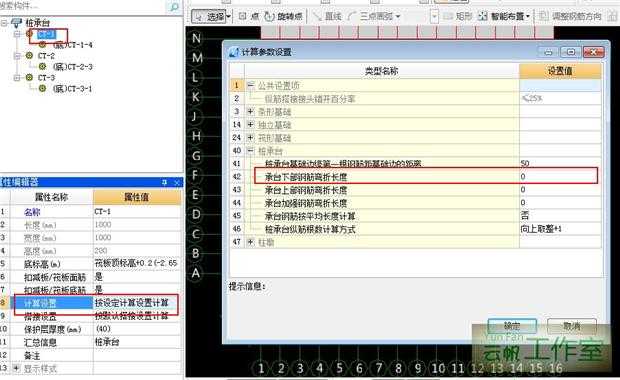Click the 取消 button in the dialog
The image size is (620, 380).
tap(572, 326)
